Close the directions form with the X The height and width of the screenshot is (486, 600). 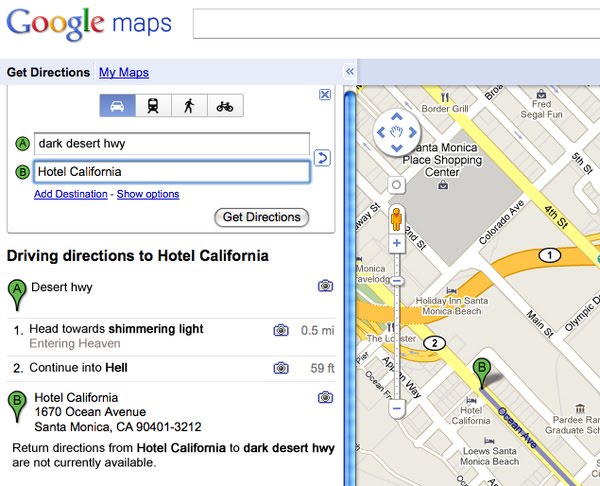tap(325, 95)
